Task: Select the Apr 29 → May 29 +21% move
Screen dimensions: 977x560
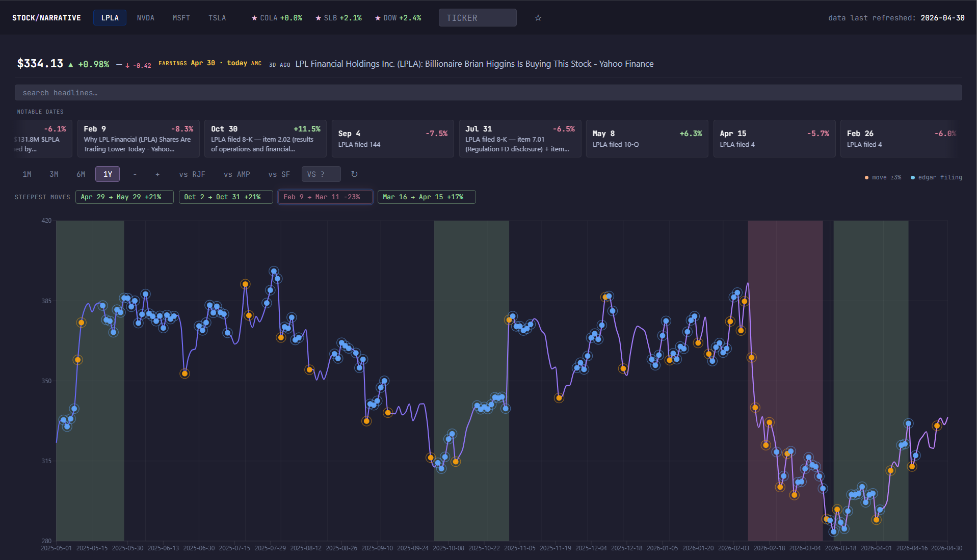Action: [x=124, y=197]
